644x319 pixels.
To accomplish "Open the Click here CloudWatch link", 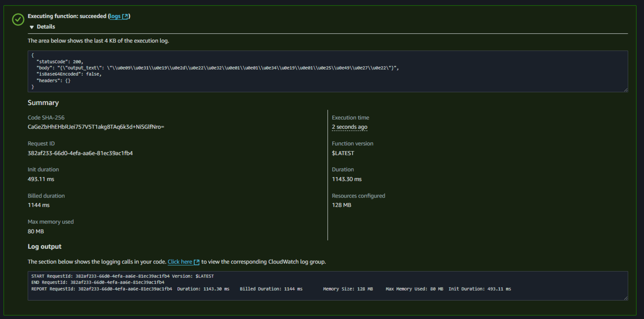I will 180,262.
